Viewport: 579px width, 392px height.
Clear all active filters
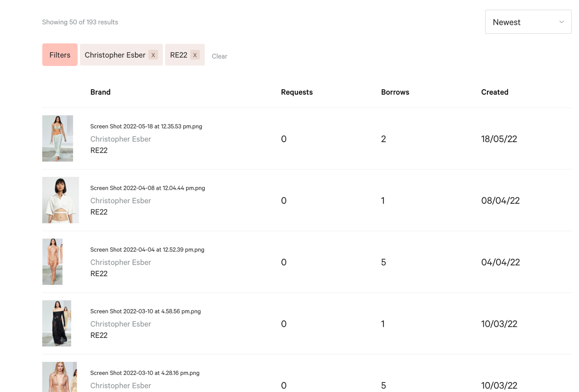[x=220, y=56]
